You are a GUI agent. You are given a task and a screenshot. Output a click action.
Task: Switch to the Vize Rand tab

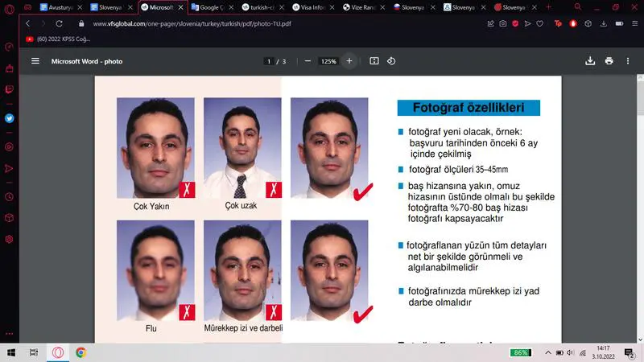[x=364, y=7]
